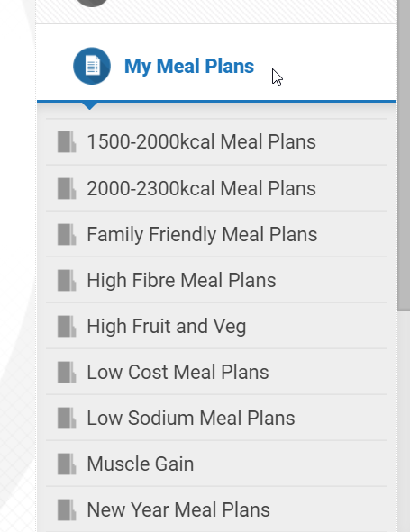Click the folder icon next to Low Sodium Meal Plans
This screenshot has height=532, width=410.
(67, 418)
